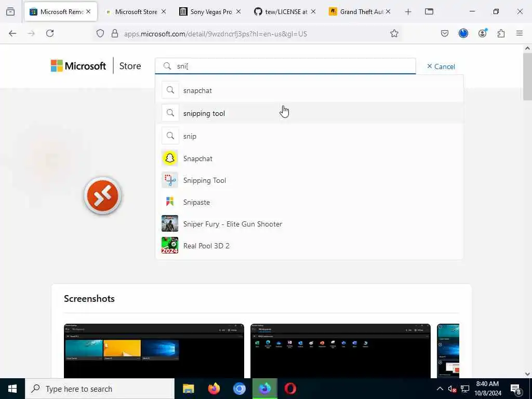Select the Microsoft Remote Desktop tab
Image resolution: width=532 pixels, height=399 pixels.
tap(61, 12)
